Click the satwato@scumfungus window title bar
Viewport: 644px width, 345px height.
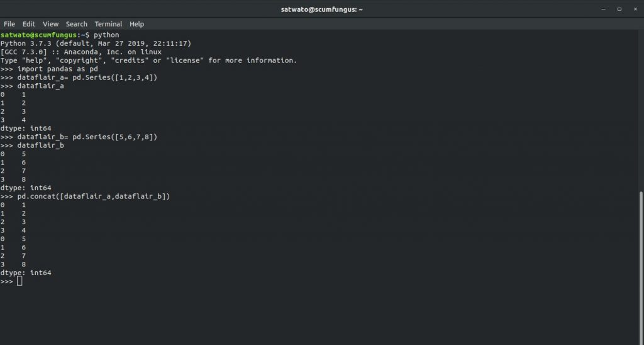pos(321,9)
